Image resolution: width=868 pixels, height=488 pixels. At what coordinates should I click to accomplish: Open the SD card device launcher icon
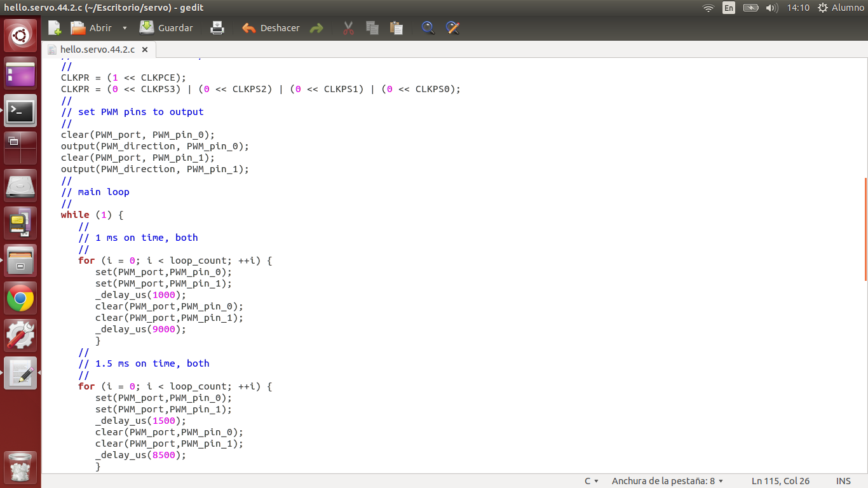[x=21, y=224]
